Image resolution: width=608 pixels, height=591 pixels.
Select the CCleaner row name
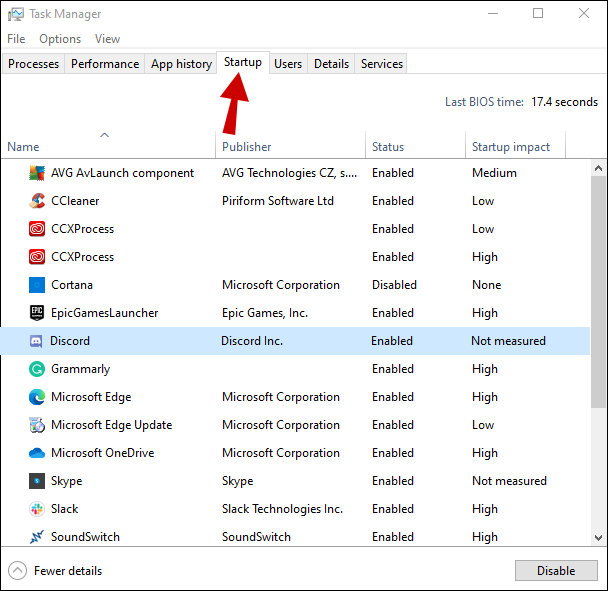tap(75, 201)
